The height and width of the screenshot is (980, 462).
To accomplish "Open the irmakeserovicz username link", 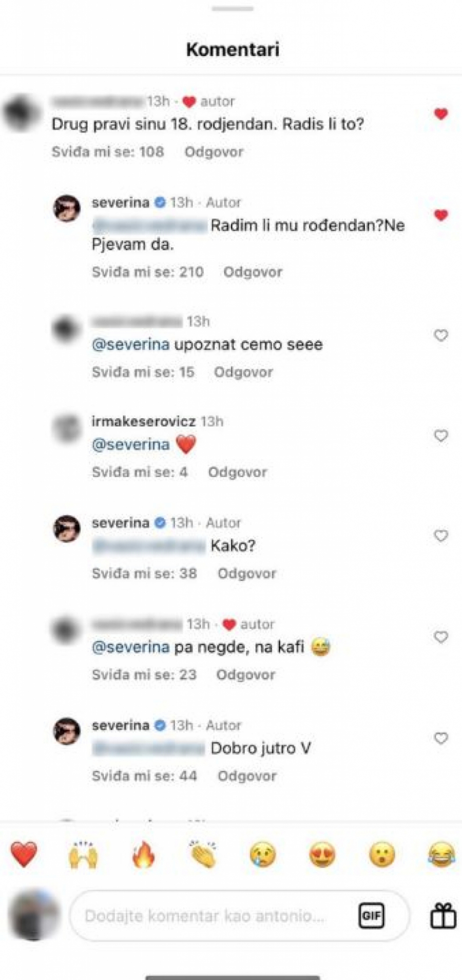I will [144, 422].
